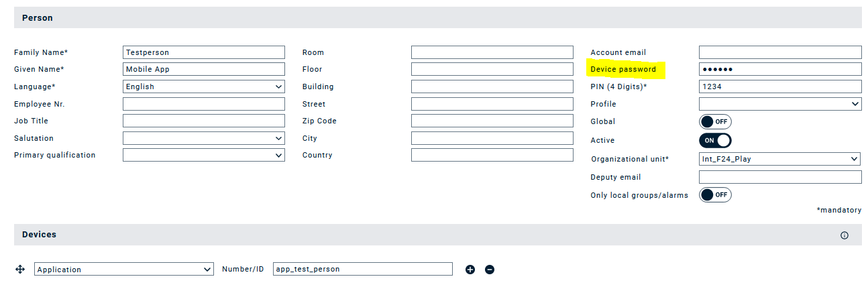This screenshot has height=287, width=868.
Task: Click the Primary qualification label
Action: click(55, 155)
